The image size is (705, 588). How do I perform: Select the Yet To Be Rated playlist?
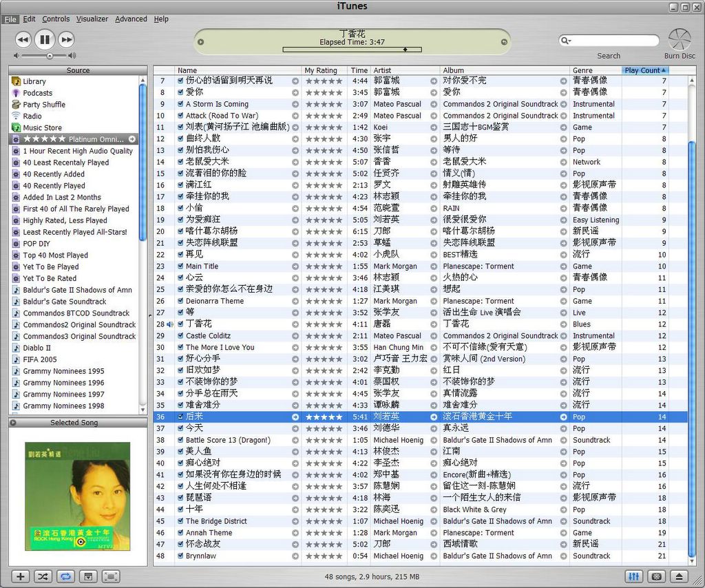(x=50, y=278)
